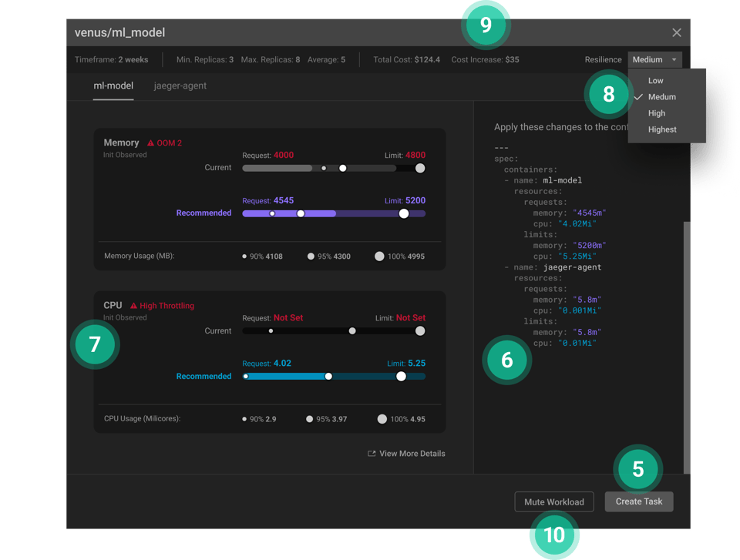The image size is (740, 560).
Task: Click the Create Task button
Action: pyautogui.click(x=639, y=501)
